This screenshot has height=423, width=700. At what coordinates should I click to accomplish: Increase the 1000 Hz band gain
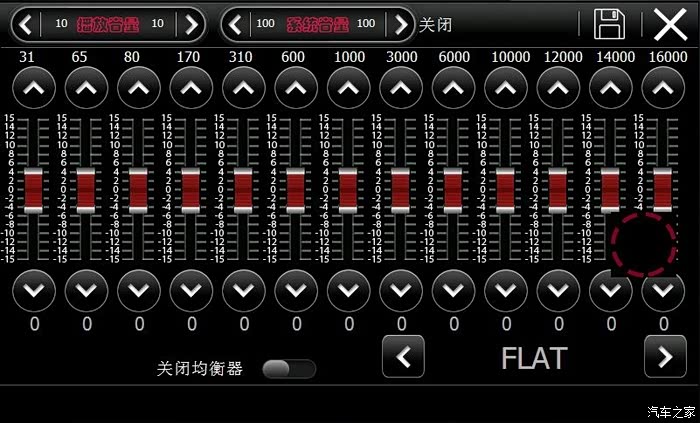pyautogui.click(x=348, y=88)
